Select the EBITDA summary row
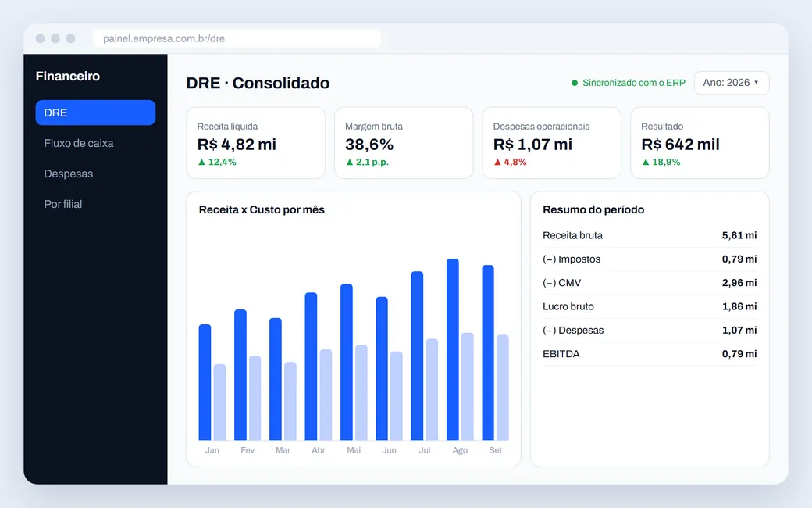812x508 pixels. pos(650,354)
